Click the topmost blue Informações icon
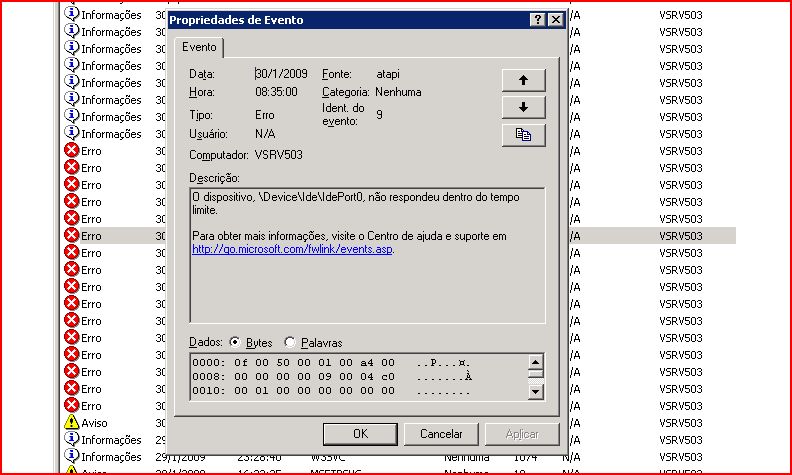 click(x=71, y=14)
